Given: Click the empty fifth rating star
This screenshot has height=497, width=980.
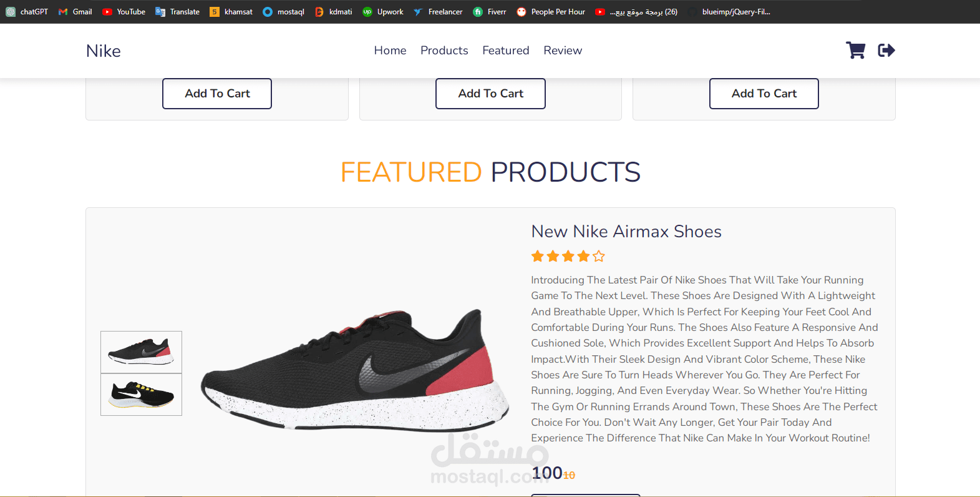Looking at the screenshot, I should (599, 256).
